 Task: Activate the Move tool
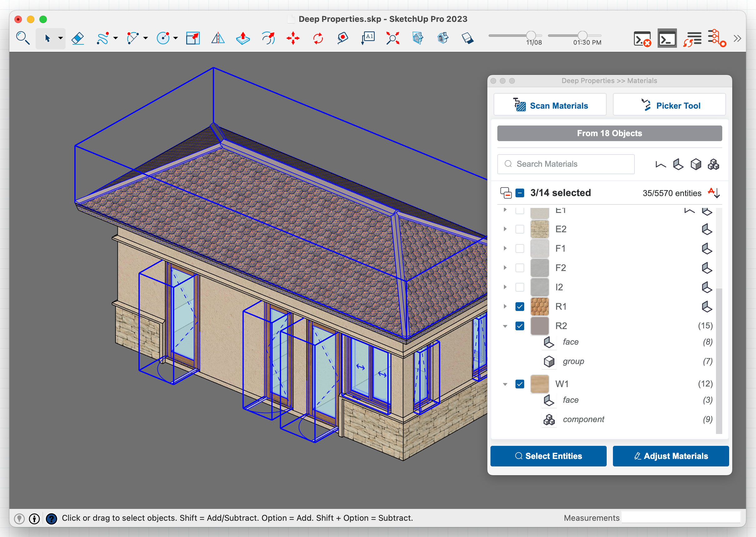pos(293,38)
